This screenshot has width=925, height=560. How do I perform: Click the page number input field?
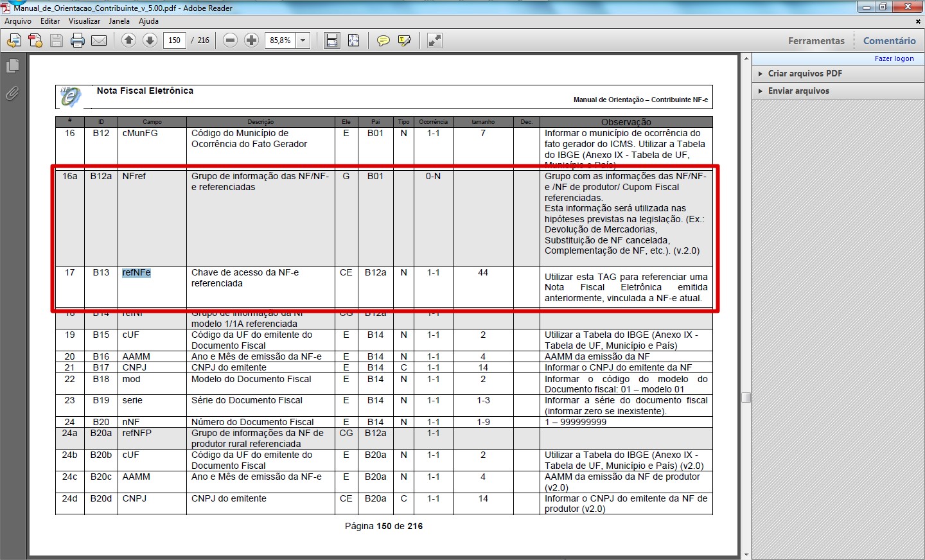click(x=174, y=40)
